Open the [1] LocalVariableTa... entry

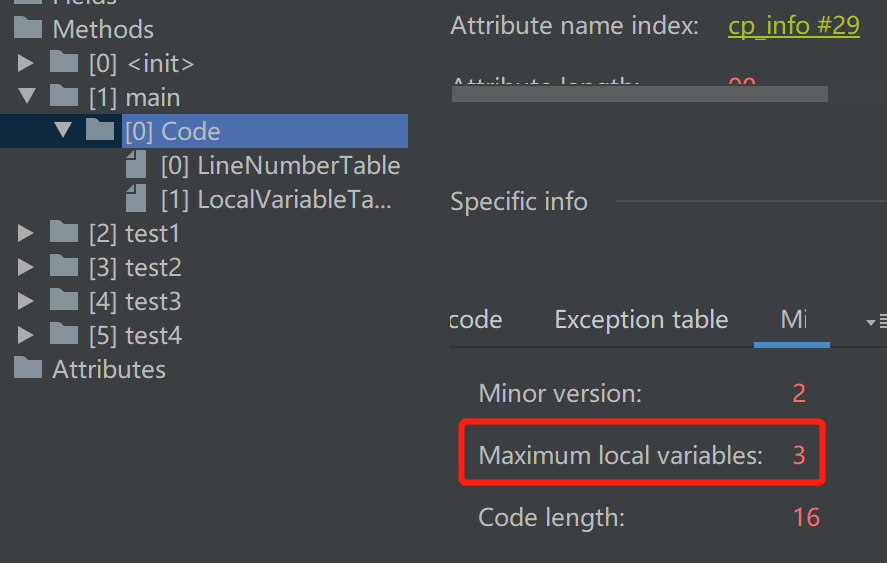[276, 199]
